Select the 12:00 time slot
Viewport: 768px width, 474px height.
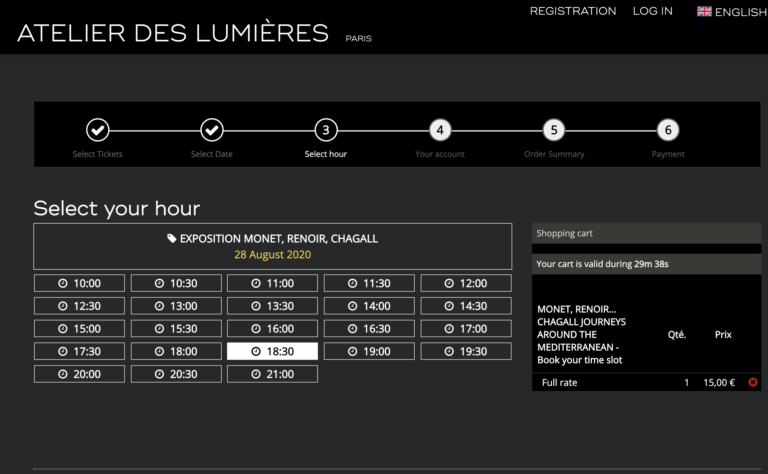coord(466,283)
